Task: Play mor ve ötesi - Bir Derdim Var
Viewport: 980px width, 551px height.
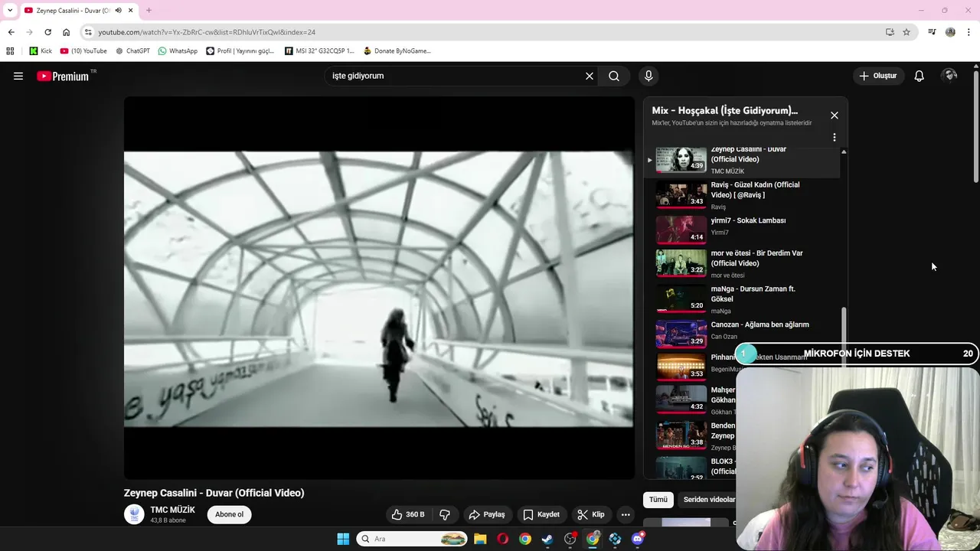Action: click(741, 263)
